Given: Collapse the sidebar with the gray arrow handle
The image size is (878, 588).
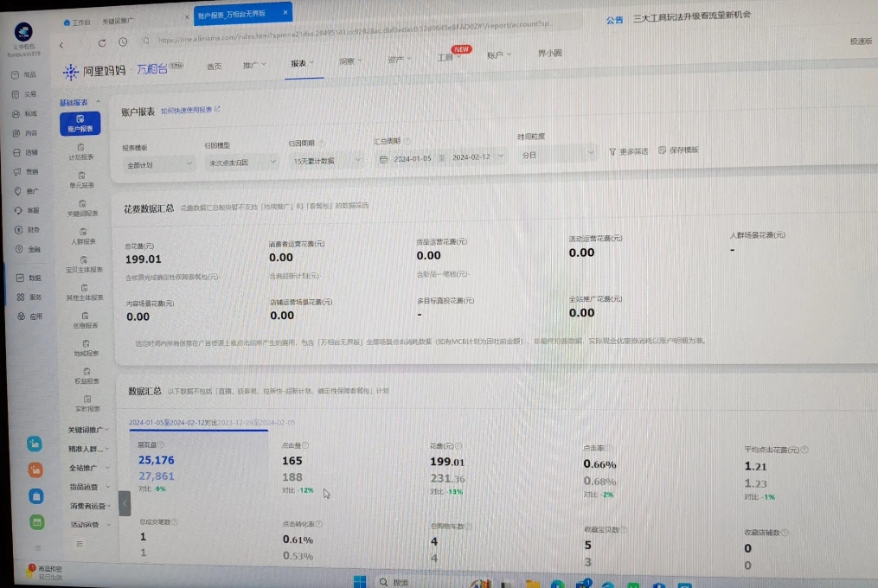Looking at the screenshot, I should (x=125, y=503).
